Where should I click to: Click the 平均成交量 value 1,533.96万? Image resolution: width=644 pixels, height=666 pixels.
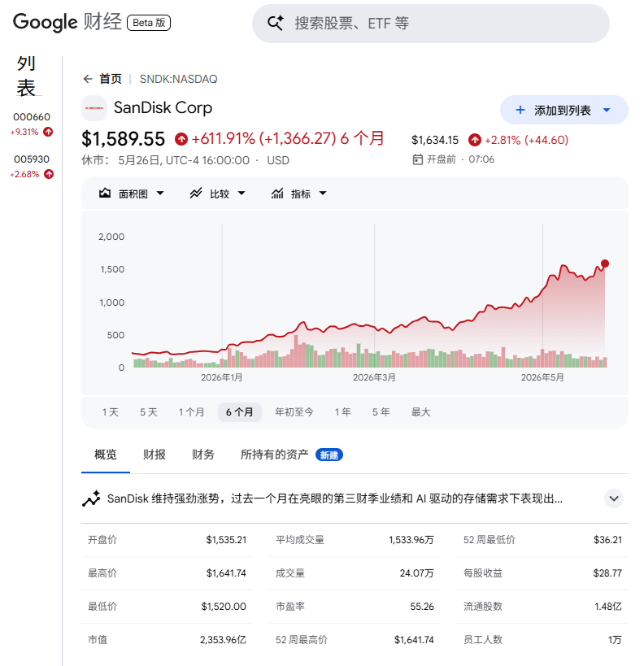411,540
